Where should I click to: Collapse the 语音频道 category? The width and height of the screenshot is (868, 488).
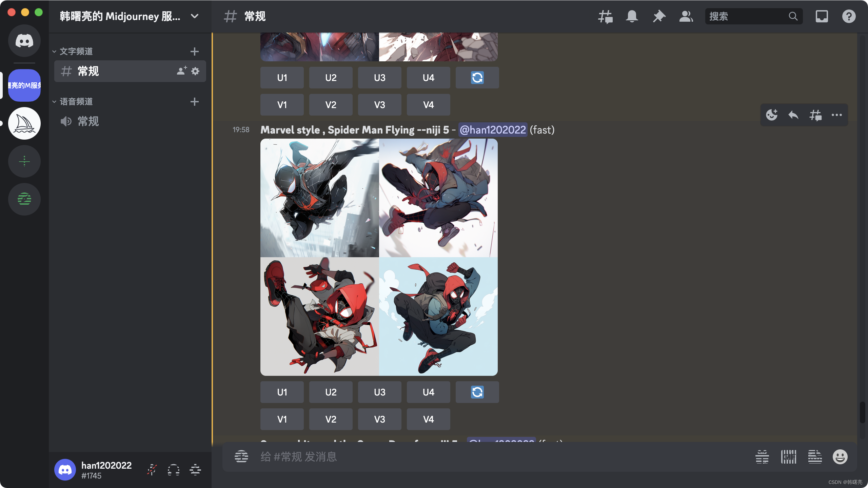pyautogui.click(x=76, y=102)
